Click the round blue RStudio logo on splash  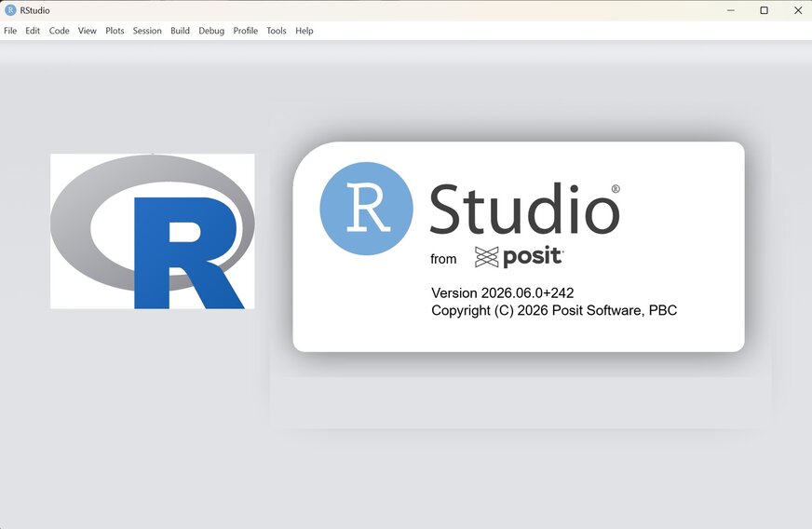366,209
